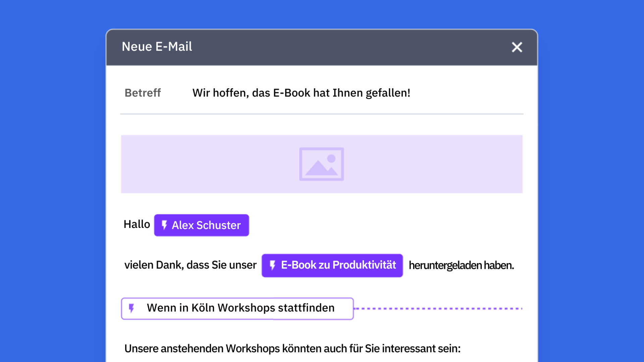
Task: Close the Neue E-Mail dialog
Action: 517,47
